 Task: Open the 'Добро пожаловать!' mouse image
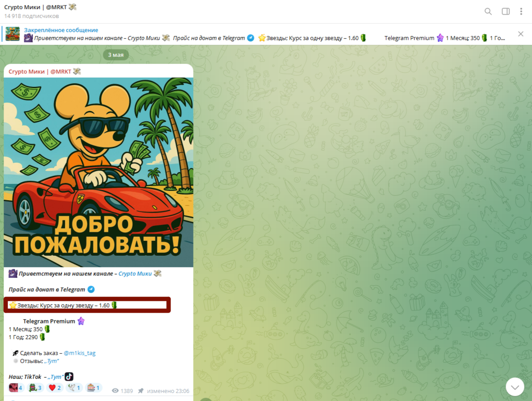click(98, 172)
